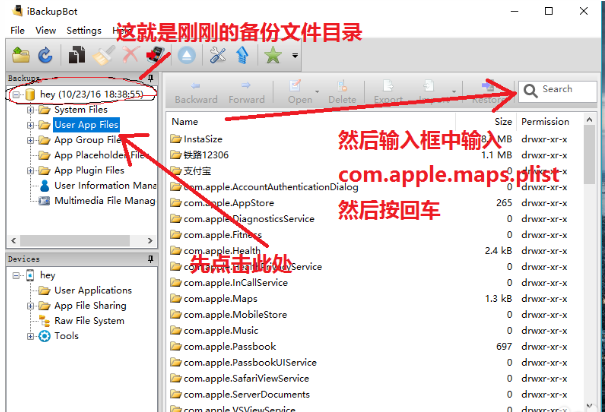Viewport: 605px width, 412px height.
Task: Open the toolbar overflow dropdown arrow
Action: pos(295,56)
